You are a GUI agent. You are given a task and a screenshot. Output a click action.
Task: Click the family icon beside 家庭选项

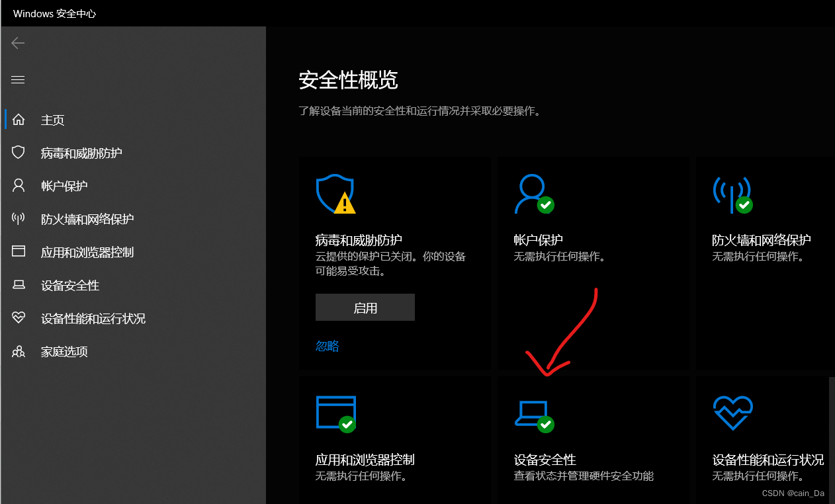pyautogui.click(x=19, y=351)
